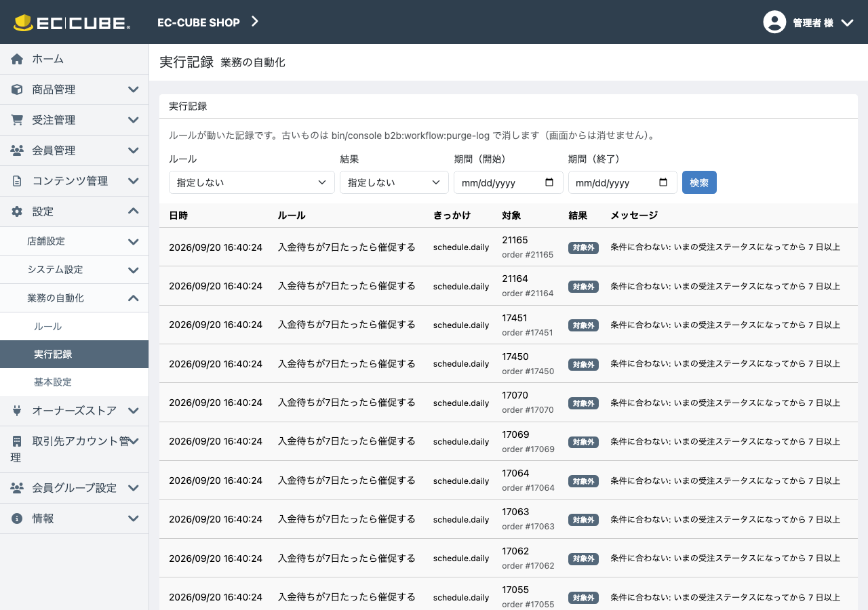
Task: Open the ルール page in sidebar
Action: point(74,326)
